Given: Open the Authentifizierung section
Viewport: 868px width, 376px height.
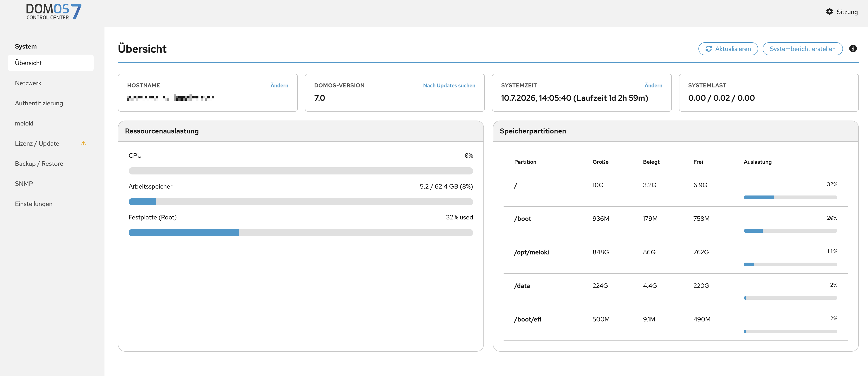Looking at the screenshot, I should click(51, 103).
